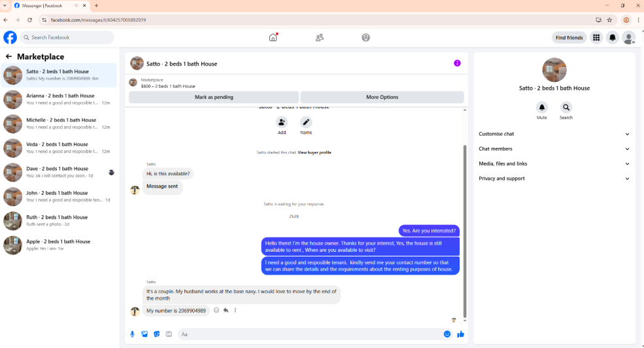Open the browser three-dot menu
The image size is (644, 348).
(x=638, y=20)
